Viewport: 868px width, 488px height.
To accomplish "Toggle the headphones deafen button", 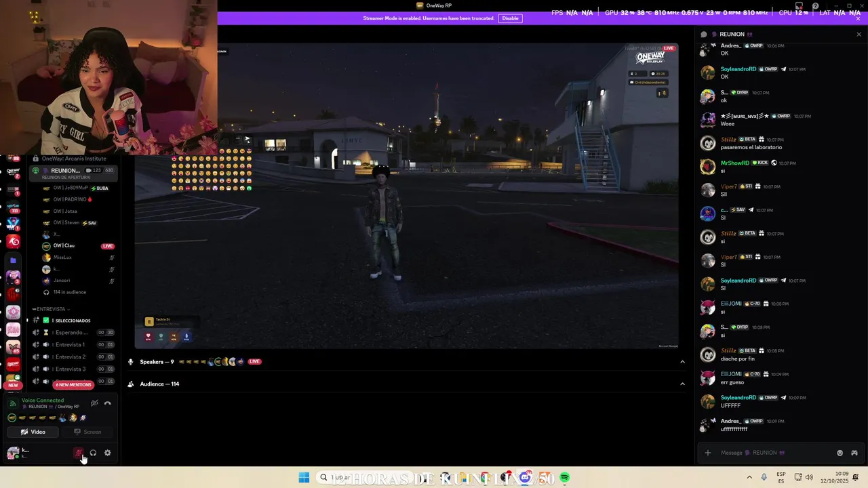I will (x=93, y=453).
